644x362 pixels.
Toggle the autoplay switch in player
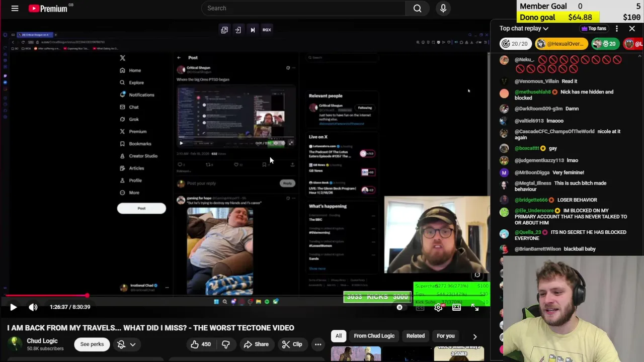400,307
